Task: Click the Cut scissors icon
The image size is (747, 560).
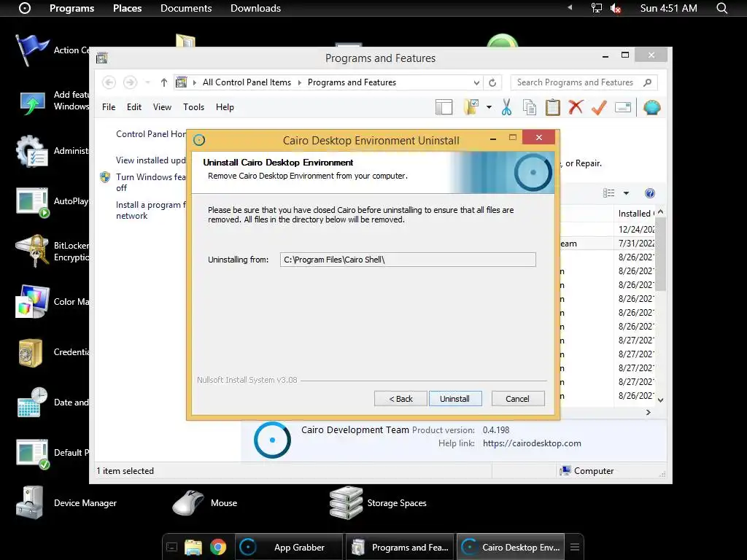Action: (x=506, y=107)
